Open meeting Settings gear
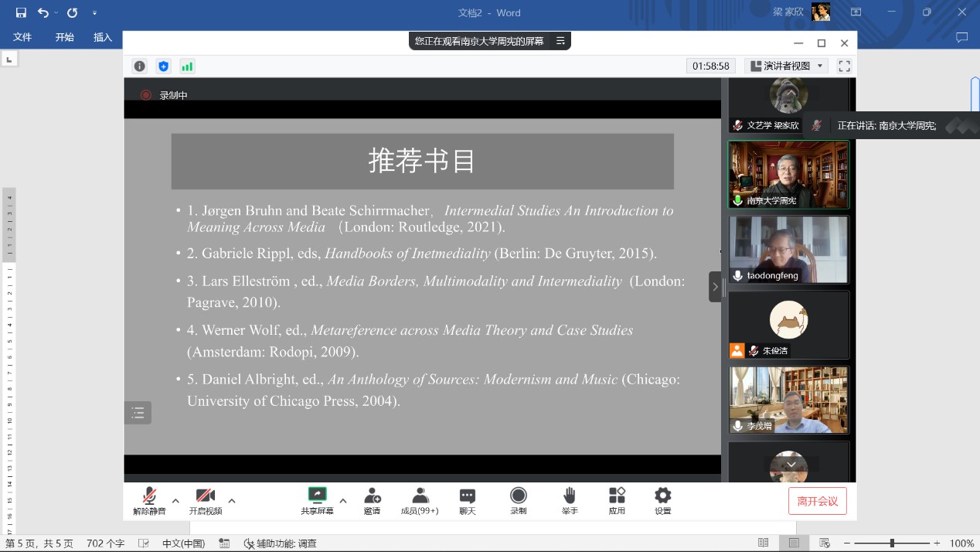Image resolution: width=980 pixels, height=552 pixels. click(662, 500)
